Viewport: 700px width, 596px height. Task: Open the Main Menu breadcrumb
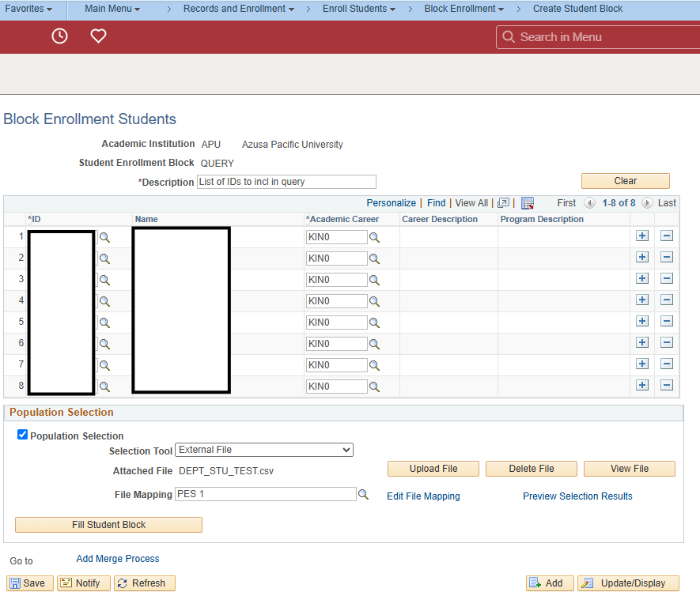(111, 9)
